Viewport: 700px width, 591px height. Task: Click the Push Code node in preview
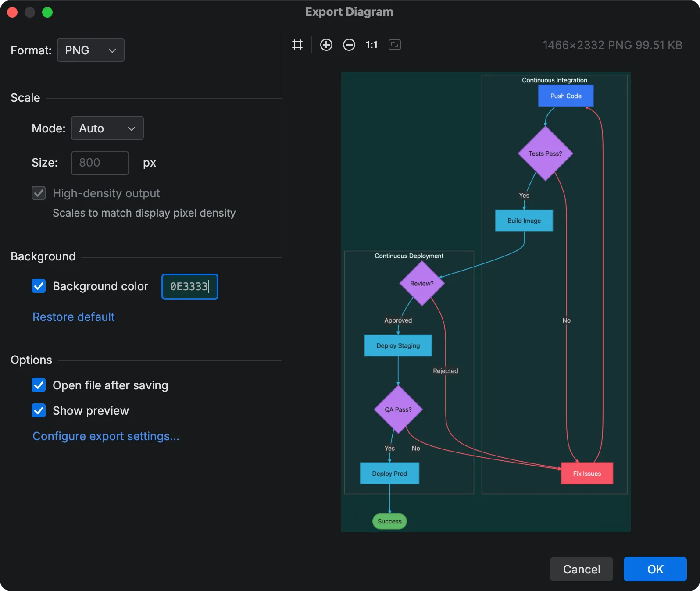pos(566,96)
